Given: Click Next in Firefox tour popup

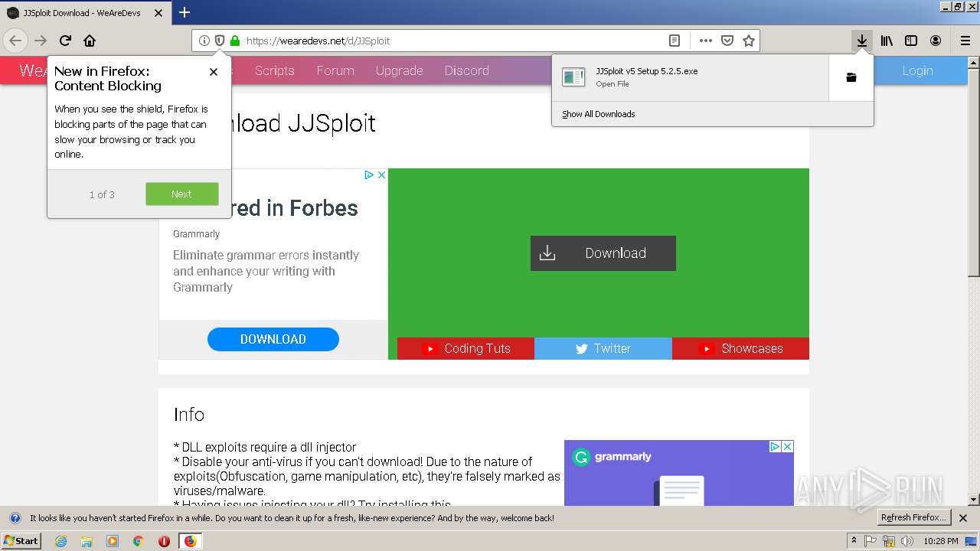Looking at the screenshot, I should coord(182,194).
